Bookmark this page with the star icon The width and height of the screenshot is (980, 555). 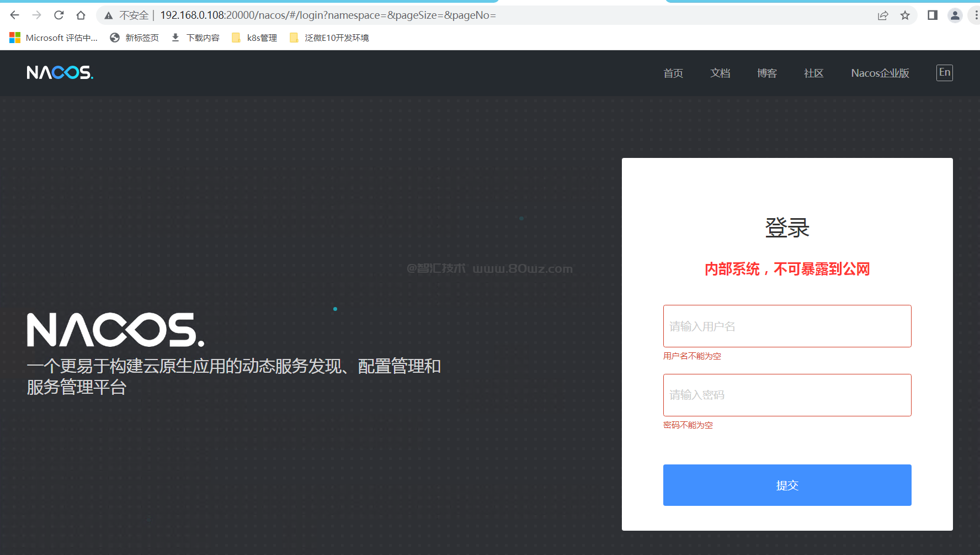coord(905,15)
